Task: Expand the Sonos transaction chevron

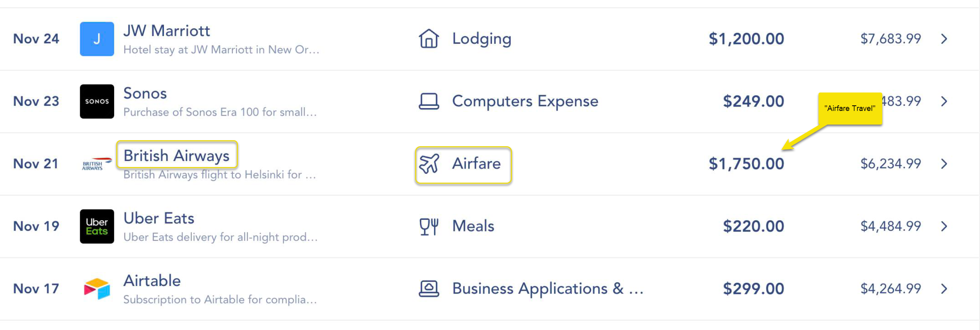Action: point(944,101)
